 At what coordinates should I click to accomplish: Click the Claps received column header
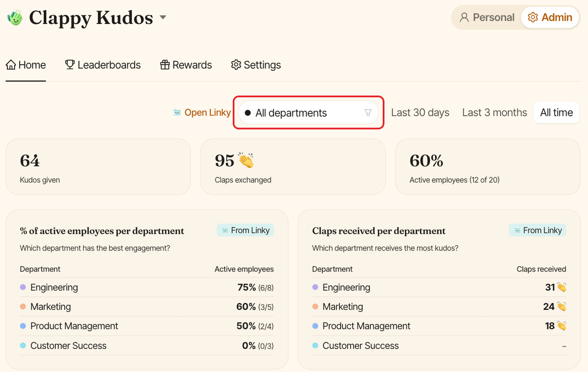541,269
